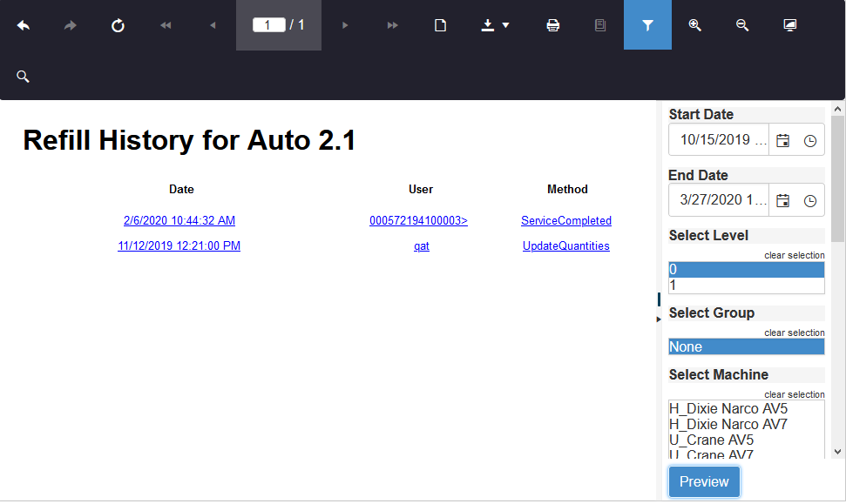The width and height of the screenshot is (846, 504).
Task: Toggle document map icon
Action: (x=600, y=25)
